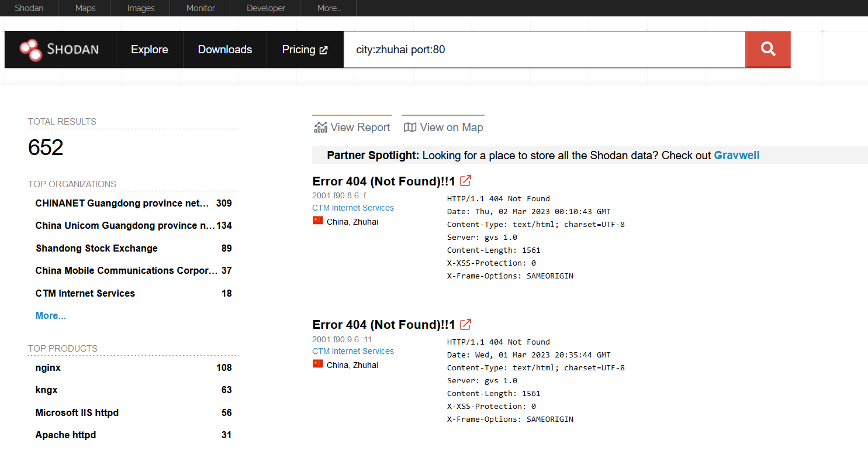Click total results count 652
This screenshot has height=454, width=868.
point(46,147)
